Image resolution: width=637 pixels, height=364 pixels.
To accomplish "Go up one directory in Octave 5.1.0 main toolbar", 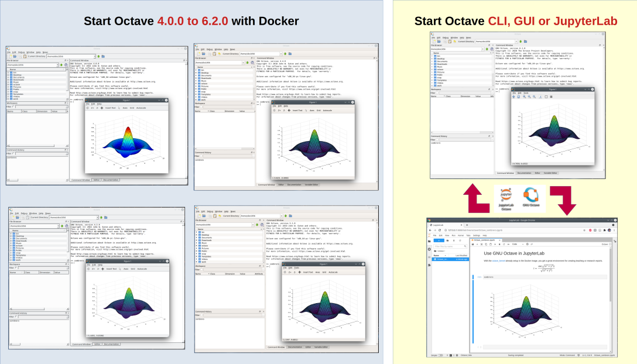I will pos(286,216).
